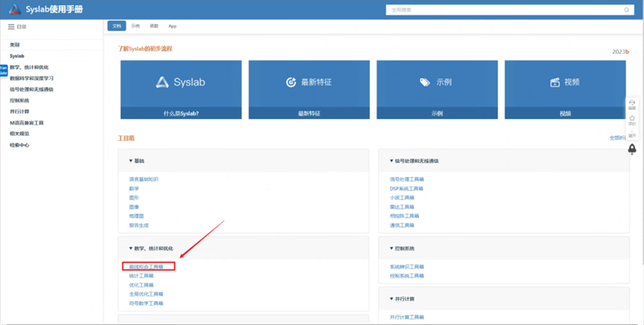Click the star 评价 rating icon

(631, 120)
